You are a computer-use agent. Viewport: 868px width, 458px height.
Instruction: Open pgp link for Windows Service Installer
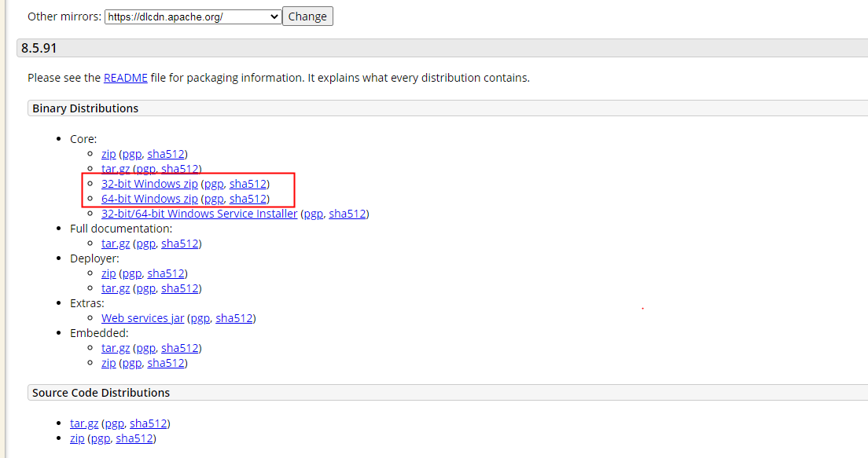(x=313, y=214)
